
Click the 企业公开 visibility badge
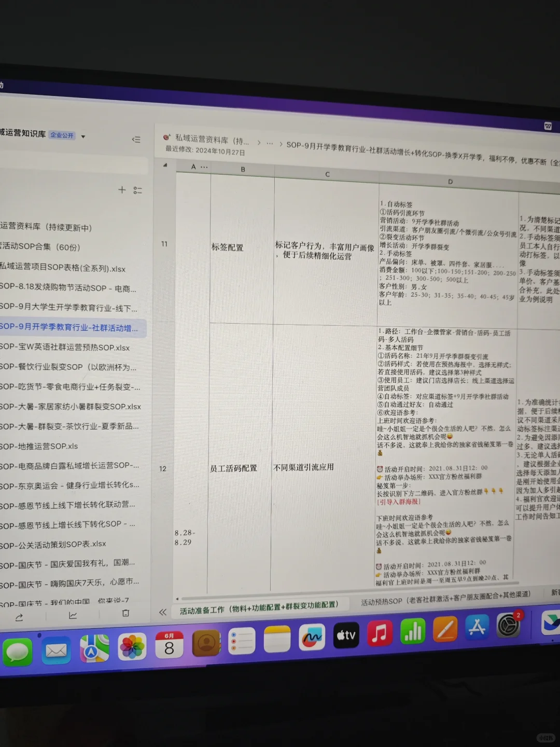61,135
